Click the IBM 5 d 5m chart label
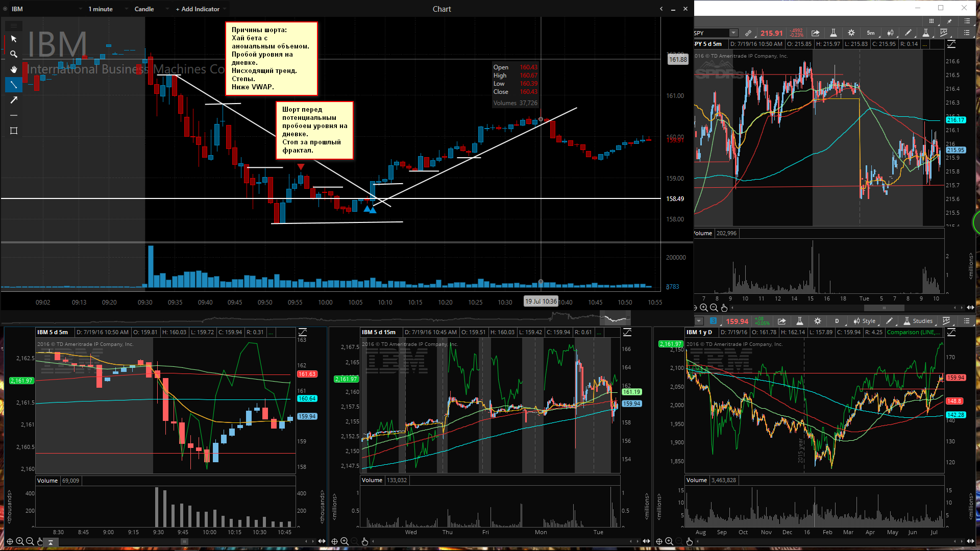Image resolution: width=980 pixels, height=551 pixels. tap(53, 332)
